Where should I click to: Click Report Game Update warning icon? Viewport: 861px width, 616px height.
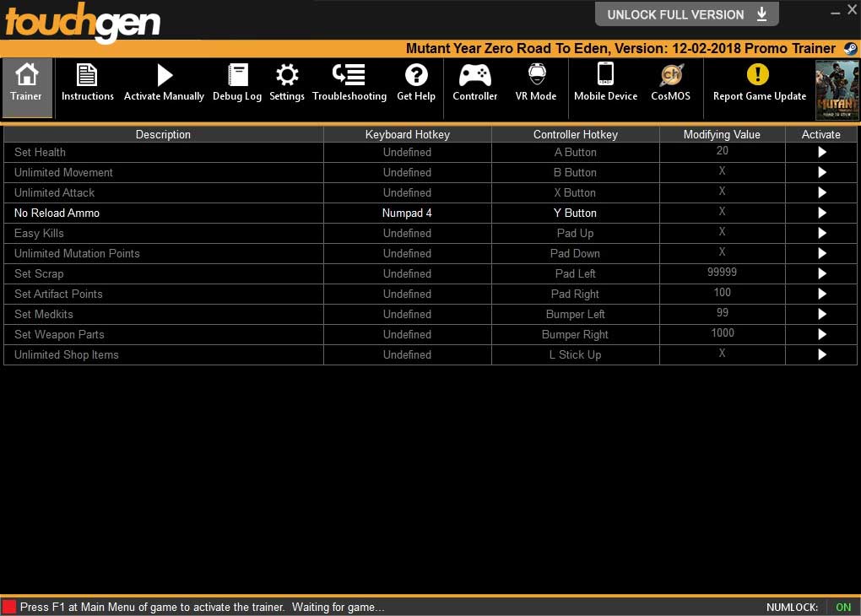[759, 76]
